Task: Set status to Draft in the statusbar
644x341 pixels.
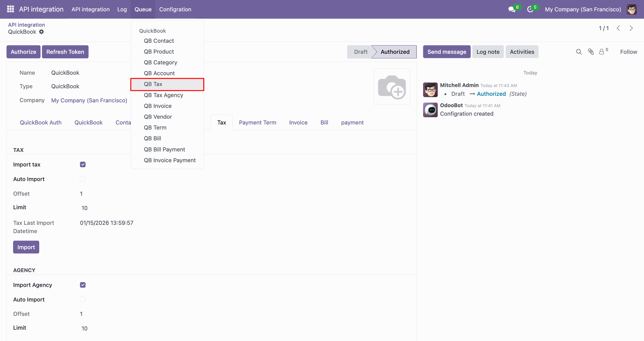Action: pos(361,52)
